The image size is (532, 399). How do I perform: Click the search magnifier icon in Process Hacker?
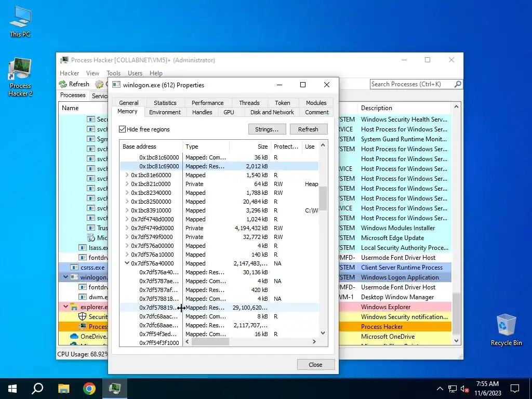coord(457,84)
